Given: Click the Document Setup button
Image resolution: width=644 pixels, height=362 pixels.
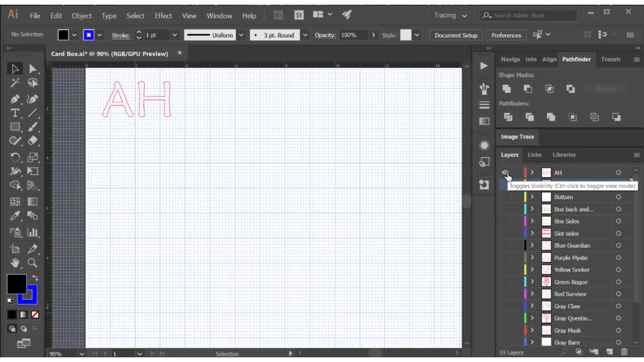Looking at the screenshot, I should tap(455, 35).
